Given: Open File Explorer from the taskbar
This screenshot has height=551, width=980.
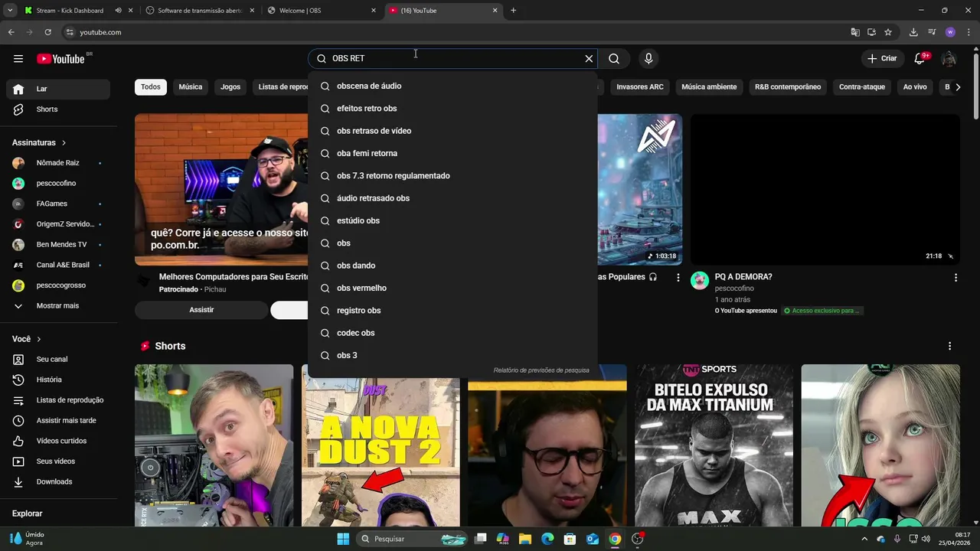Looking at the screenshot, I should [525, 539].
